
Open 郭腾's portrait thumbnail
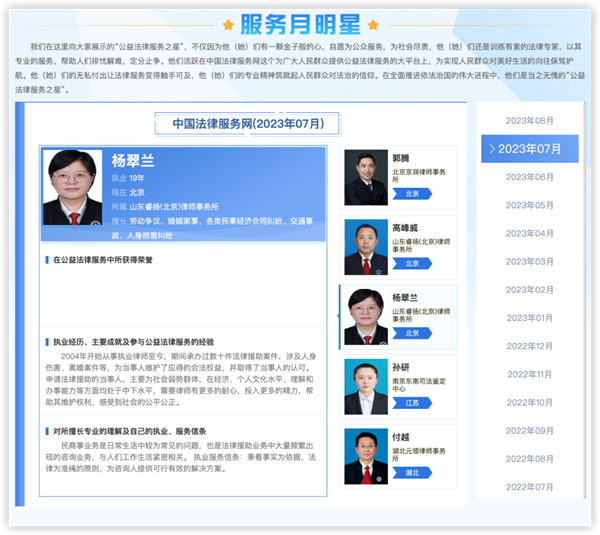[366, 177]
